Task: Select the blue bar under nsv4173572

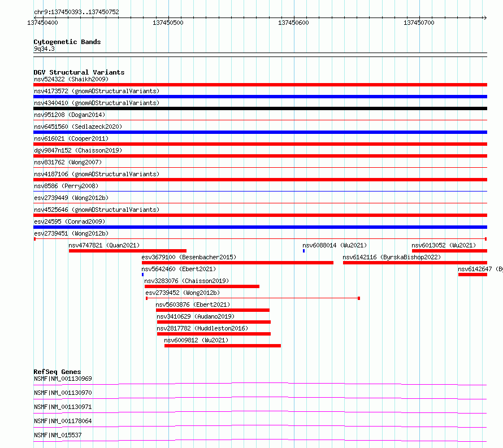Action: click(260, 97)
